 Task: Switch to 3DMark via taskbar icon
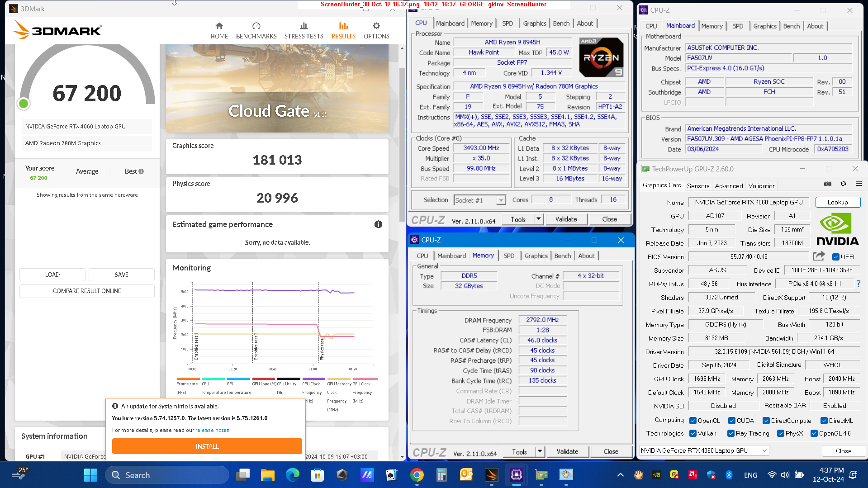pos(491,475)
